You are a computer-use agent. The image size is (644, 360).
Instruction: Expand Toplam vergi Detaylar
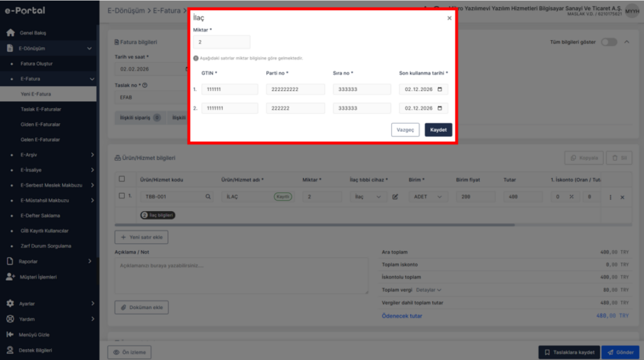click(x=428, y=290)
